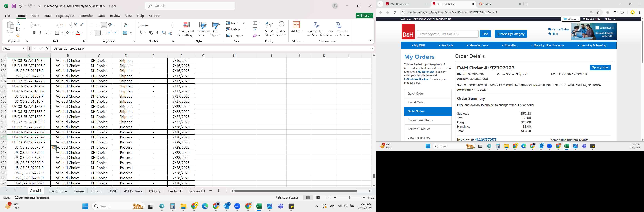This screenshot has width=644, height=212.
Task: Toggle Align Right alignment
Action: pyautogui.click(x=104, y=33)
